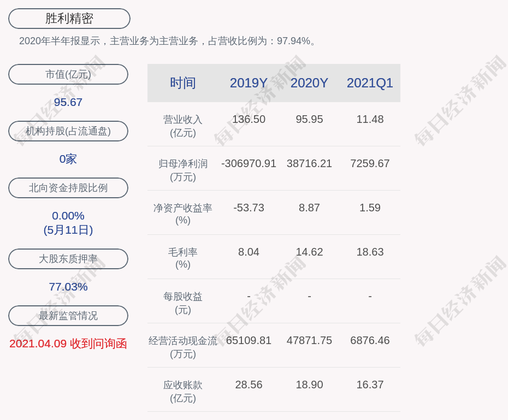Click cash flow value 6876.46
Image resolution: width=508 pixels, height=420 pixels.
[x=370, y=340]
